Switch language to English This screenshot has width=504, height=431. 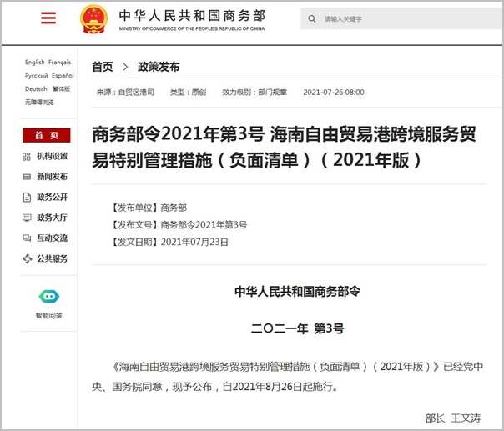(x=34, y=63)
